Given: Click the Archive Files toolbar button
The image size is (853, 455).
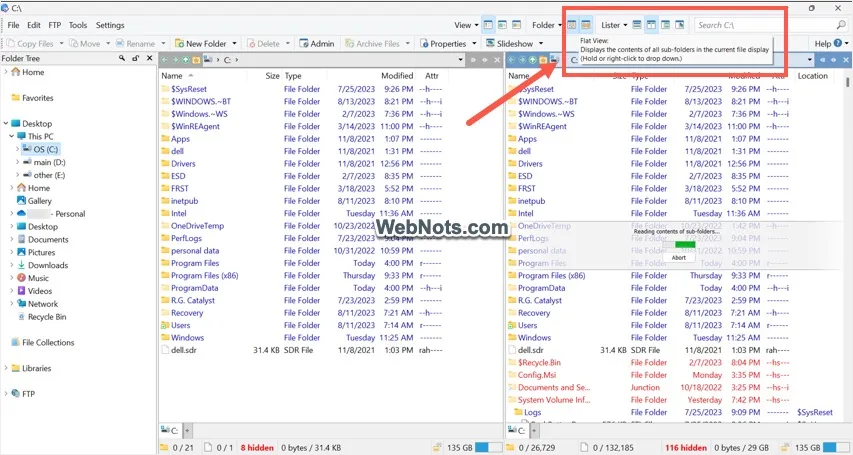Looking at the screenshot, I should click(373, 44).
